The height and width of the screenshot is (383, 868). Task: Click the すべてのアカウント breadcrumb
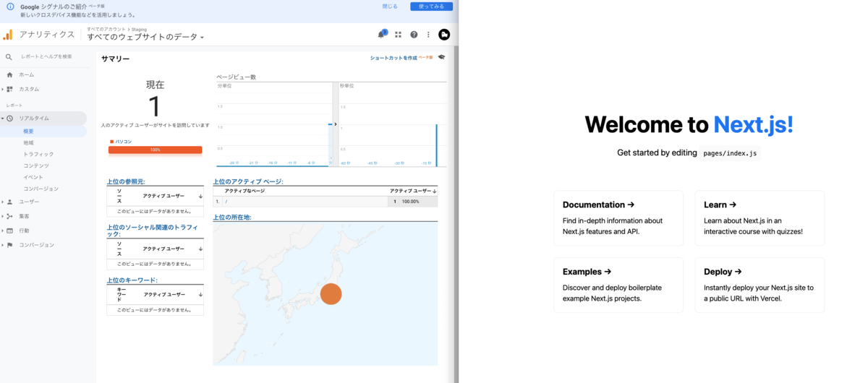(x=106, y=30)
